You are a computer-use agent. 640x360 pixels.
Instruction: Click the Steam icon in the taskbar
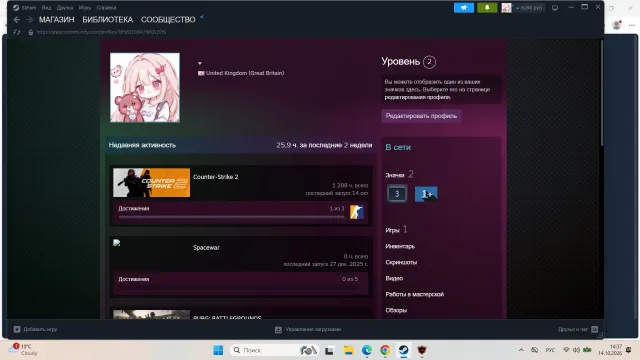pyautogui.click(x=404, y=350)
